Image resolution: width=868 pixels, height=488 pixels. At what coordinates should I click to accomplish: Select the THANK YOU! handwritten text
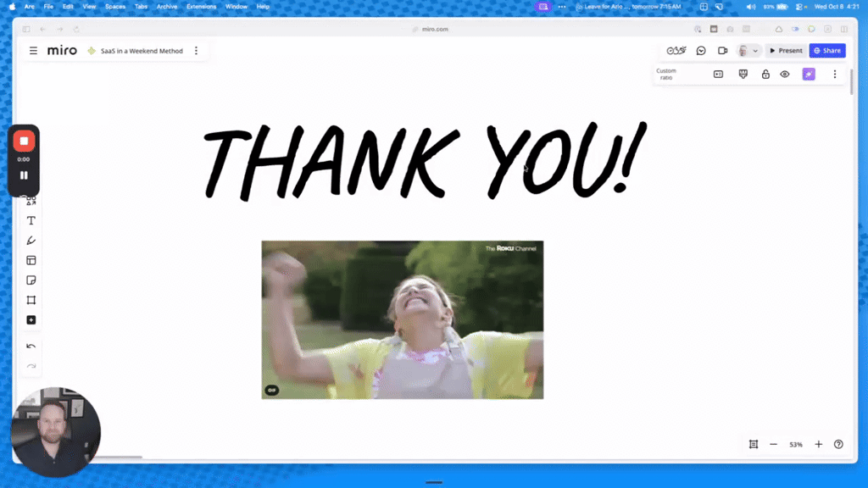pos(424,160)
